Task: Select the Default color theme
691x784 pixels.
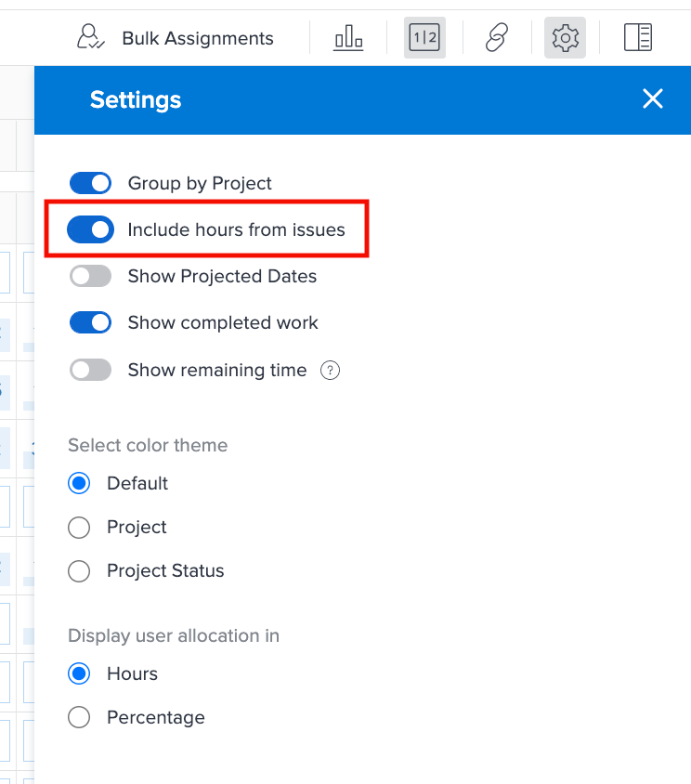Action: (x=79, y=483)
